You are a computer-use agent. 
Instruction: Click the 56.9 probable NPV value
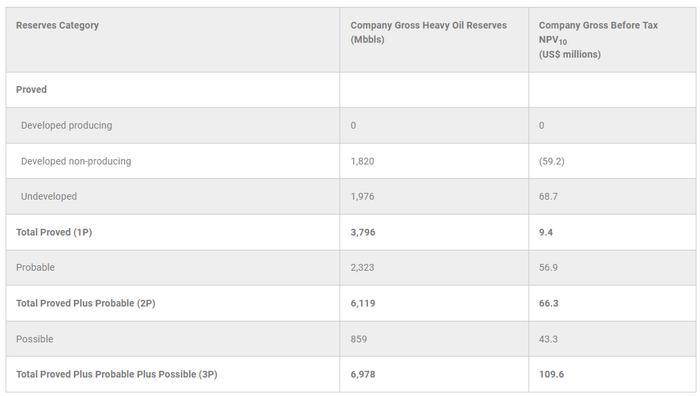pos(548,267)
